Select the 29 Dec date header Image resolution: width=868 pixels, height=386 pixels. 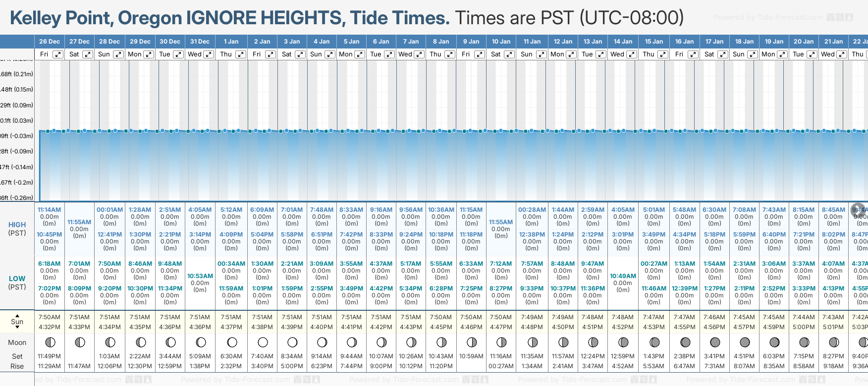tap(140, 42)
